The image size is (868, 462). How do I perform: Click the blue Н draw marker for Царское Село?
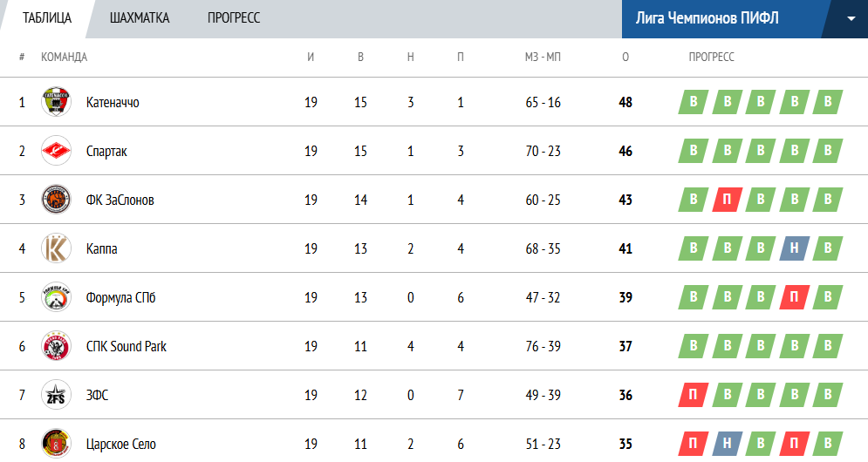(x=727, y=444)
